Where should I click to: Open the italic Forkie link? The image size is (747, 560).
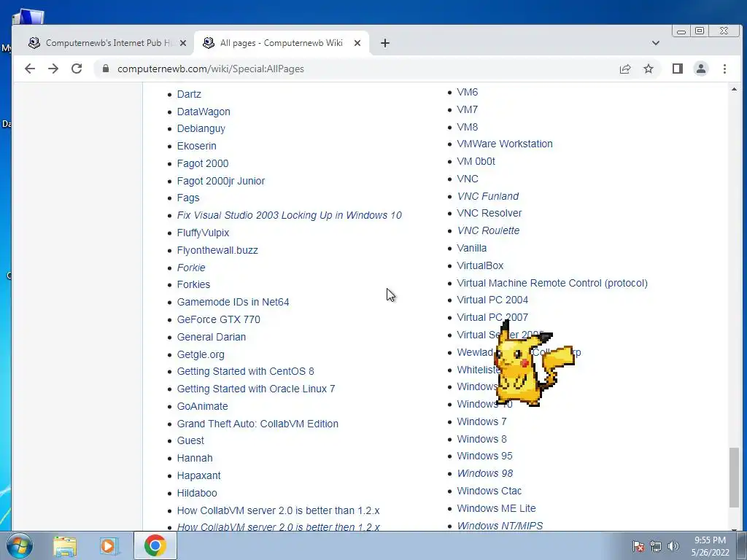191,268
